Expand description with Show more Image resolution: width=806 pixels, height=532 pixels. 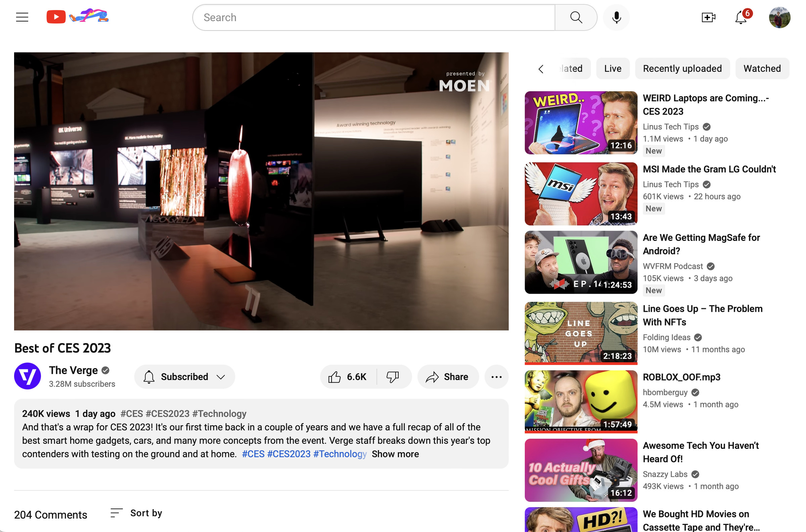[395, 454]
